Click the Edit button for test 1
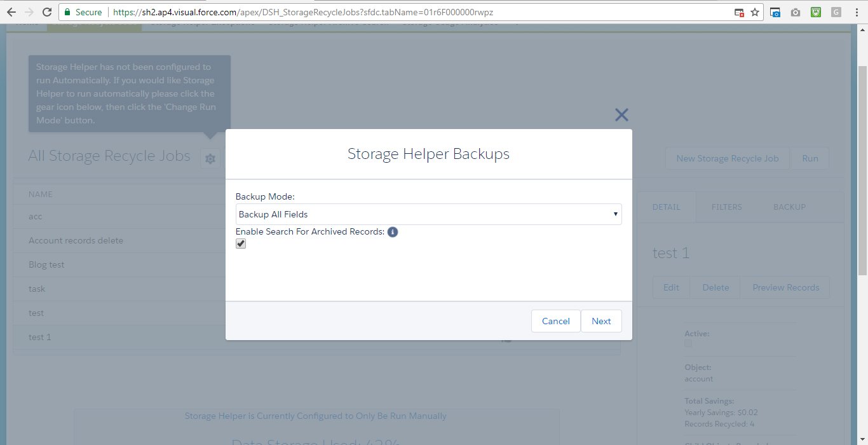 [x=671, y=287]
